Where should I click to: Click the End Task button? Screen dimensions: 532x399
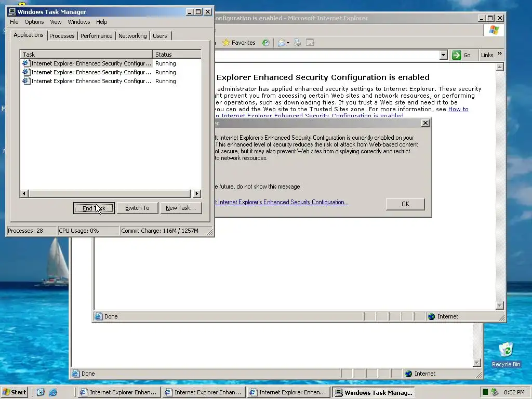point(94,208)
